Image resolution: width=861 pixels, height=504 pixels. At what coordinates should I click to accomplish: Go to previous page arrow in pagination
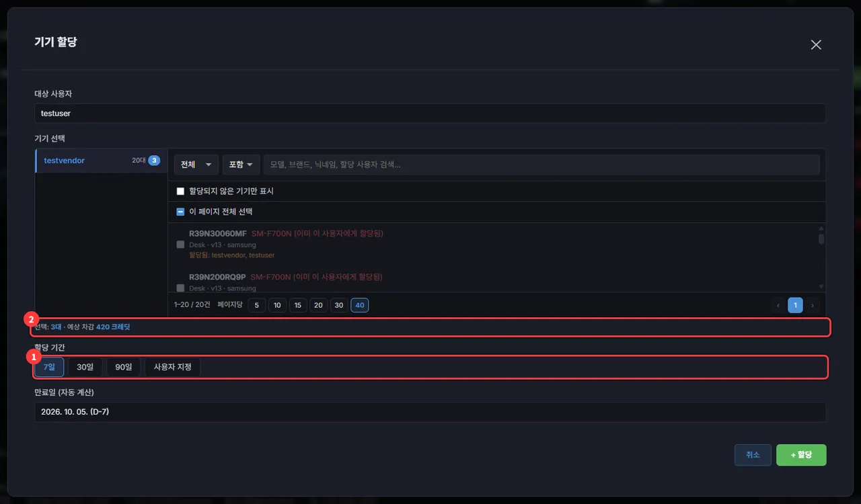(778, 306)
